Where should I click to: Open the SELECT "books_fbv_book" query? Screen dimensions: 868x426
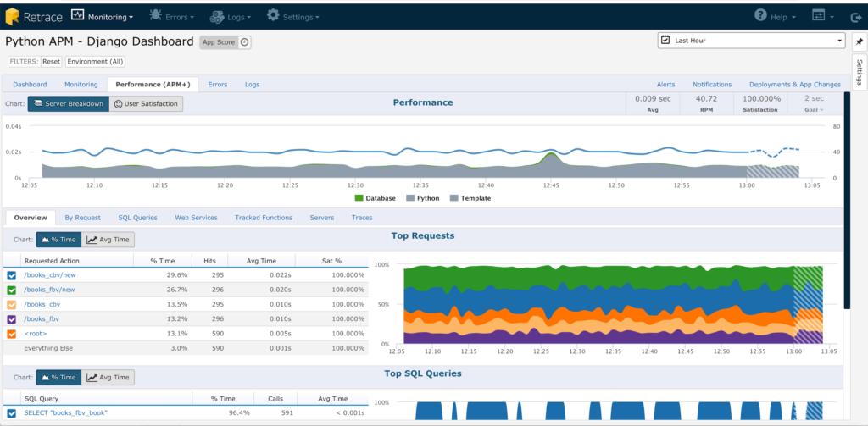65,412
